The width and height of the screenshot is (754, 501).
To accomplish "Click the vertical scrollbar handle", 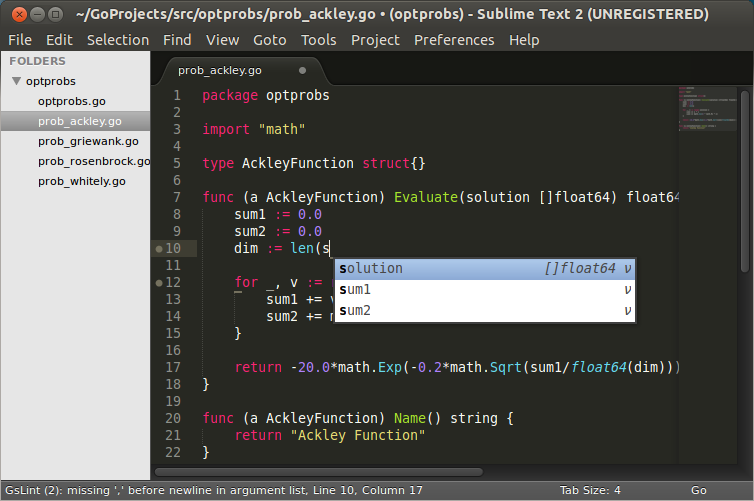I will coord(745,182).
